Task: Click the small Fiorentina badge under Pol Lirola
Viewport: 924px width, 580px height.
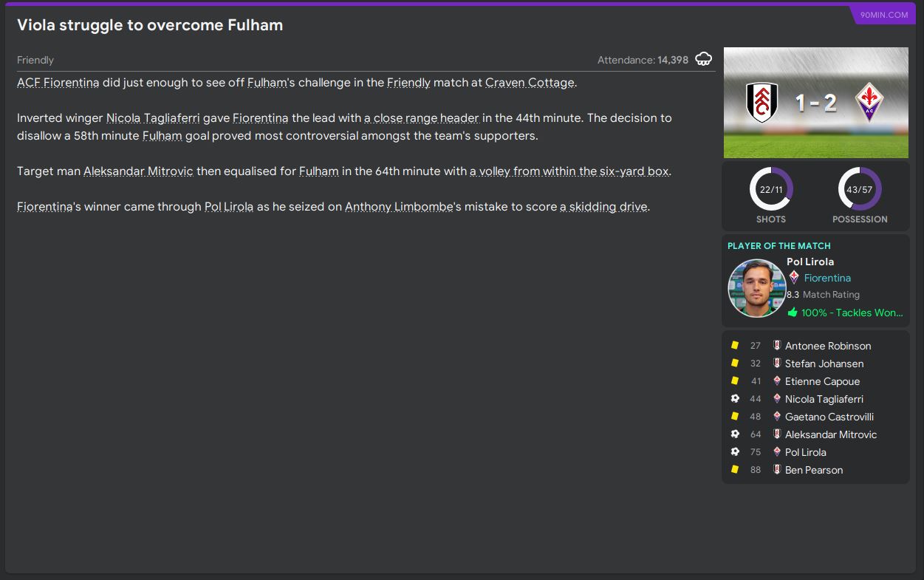Action: tap(794, 278)
